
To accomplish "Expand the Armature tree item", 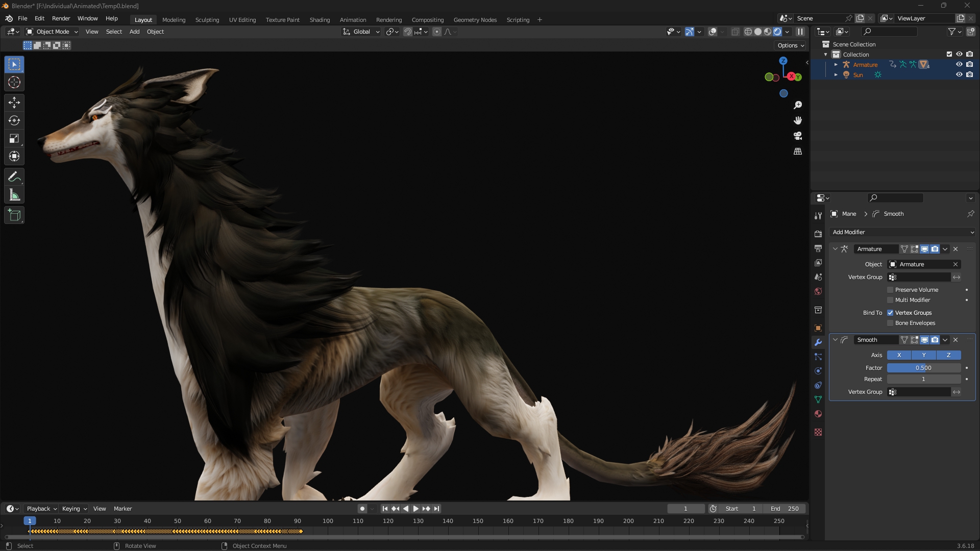I will pyautogui.click(x=836, y=65).
